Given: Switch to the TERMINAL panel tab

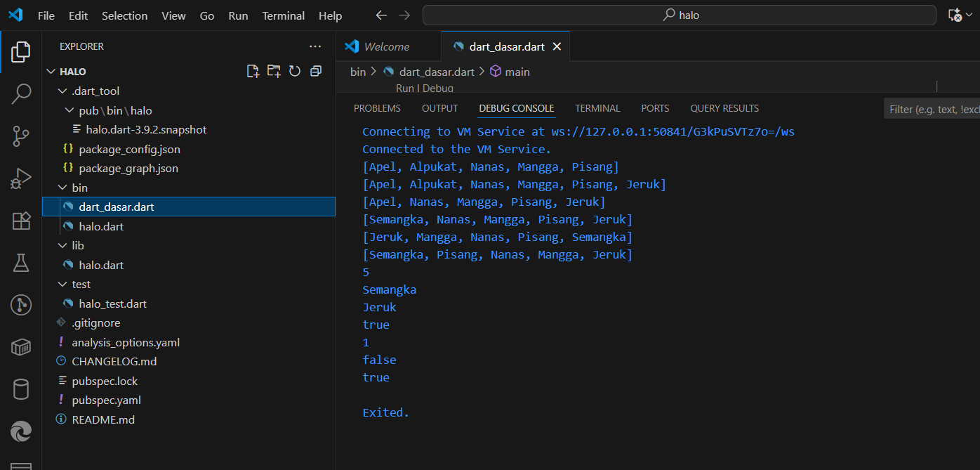Looking at the screenshot, I should point(597,108).
